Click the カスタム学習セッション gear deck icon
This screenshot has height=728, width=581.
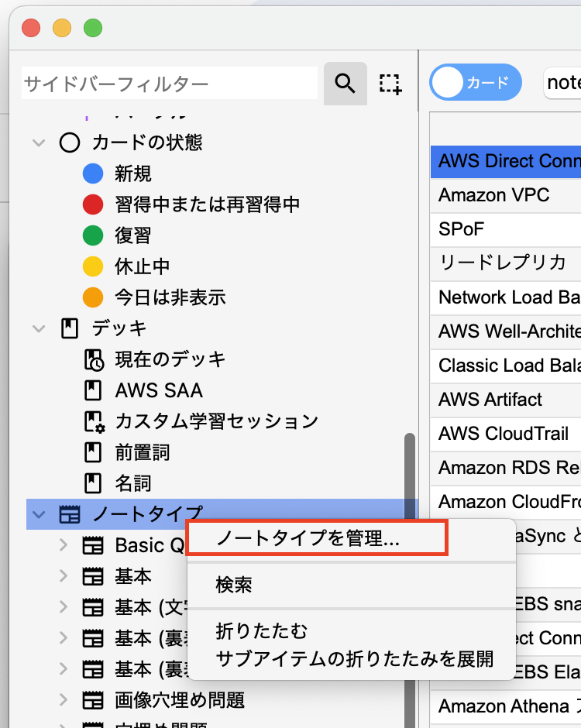click(x=93, y=421)
